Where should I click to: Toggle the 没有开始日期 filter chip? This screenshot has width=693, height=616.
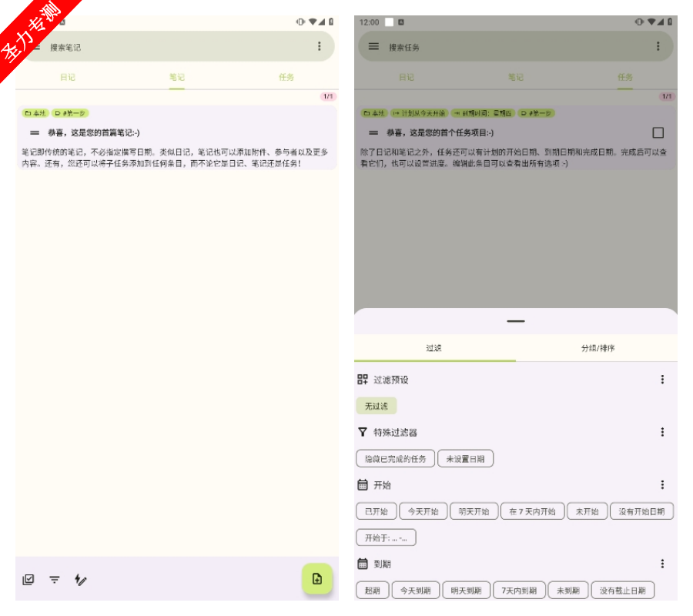[x=641, y=511]
